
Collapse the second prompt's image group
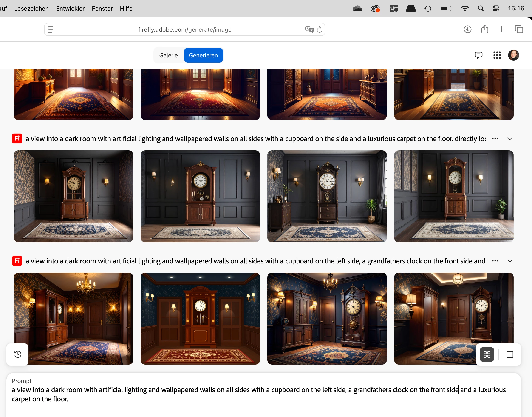pyautogui.click(x=509, y=139)
